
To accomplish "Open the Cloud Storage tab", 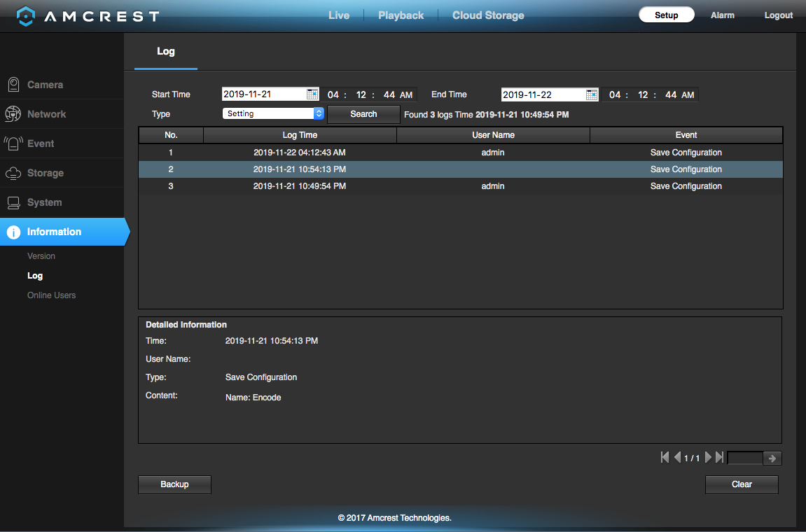I will [x=488, y=15].
